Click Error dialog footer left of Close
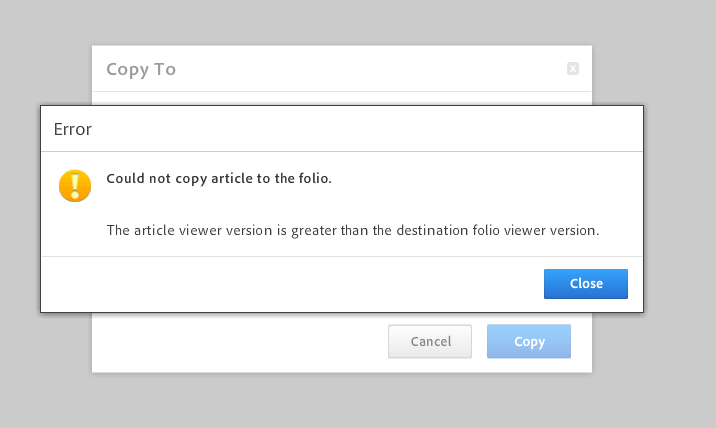 [292, 284]
